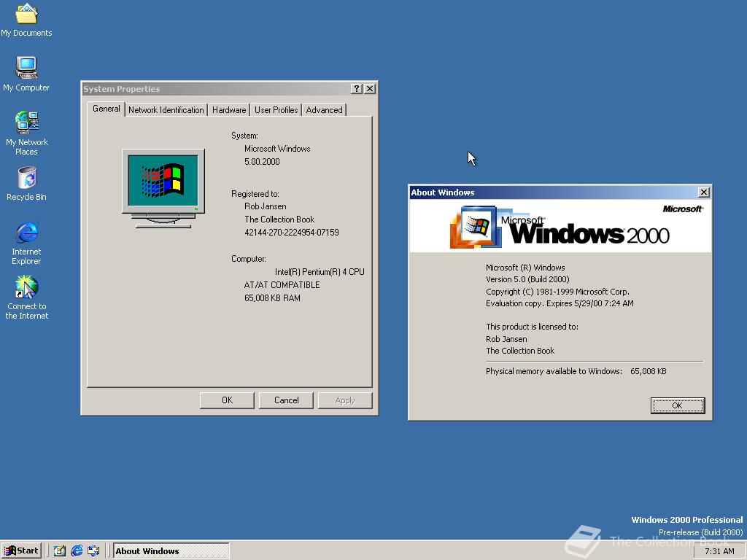Click "Microsoft Windows" under System
Viewport: 747px width, 560px height.
pos(277,149)
